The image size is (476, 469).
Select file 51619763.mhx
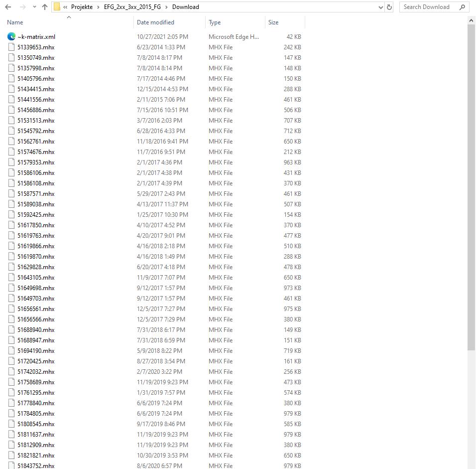coord(36,236)
